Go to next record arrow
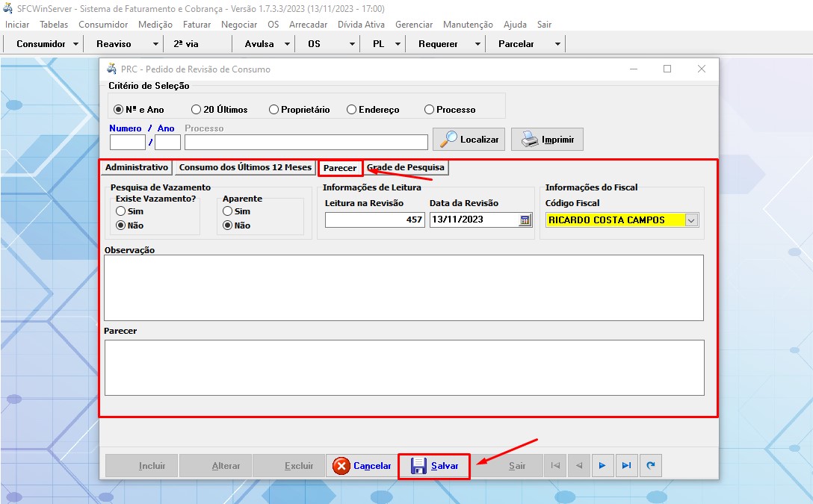The width and height of the screenshot is (813, 504). 602,466
